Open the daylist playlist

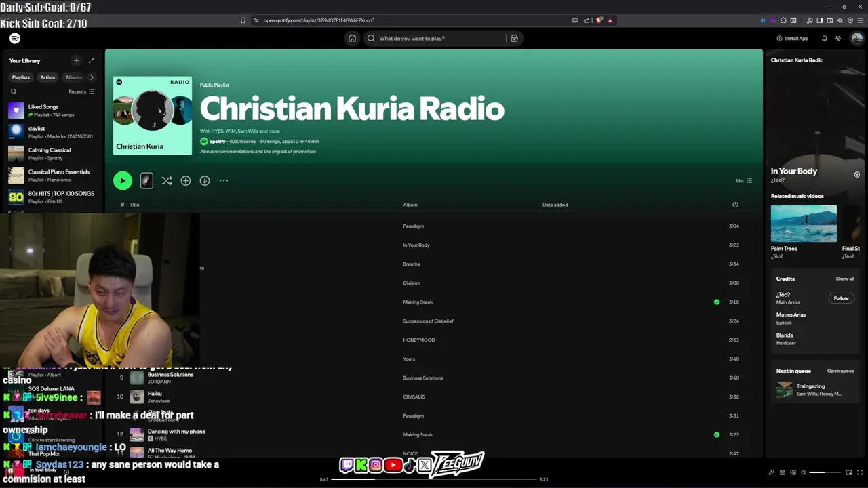[53, 132]
